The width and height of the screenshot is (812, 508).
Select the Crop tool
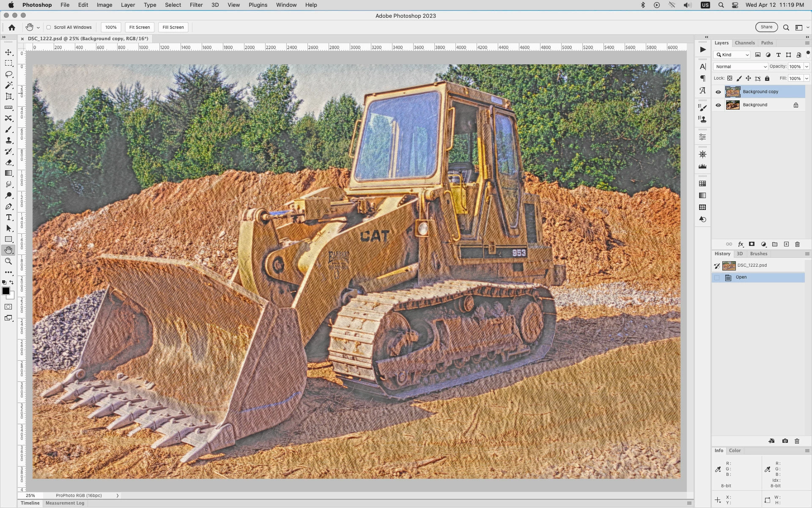coord(8,97)
